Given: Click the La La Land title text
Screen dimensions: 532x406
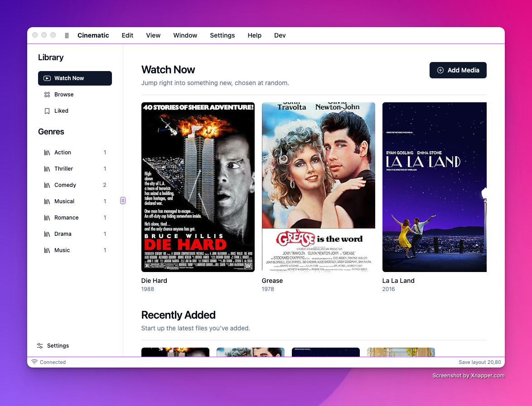Looking at the screenshot, I should point(398,281).
